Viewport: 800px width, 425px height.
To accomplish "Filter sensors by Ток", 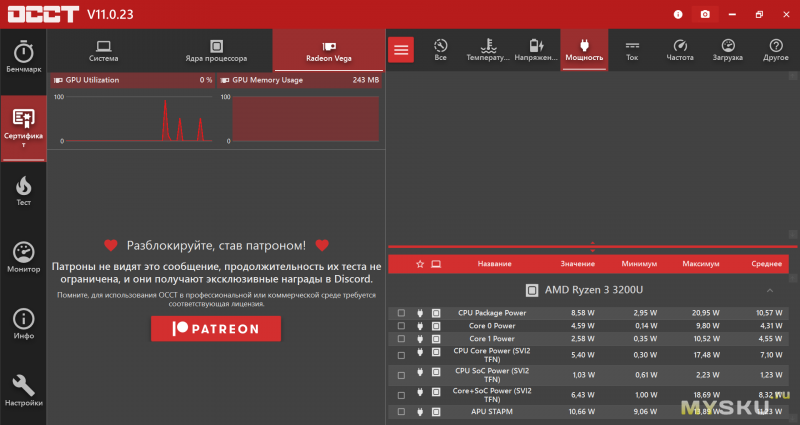I will pos(632,50).
